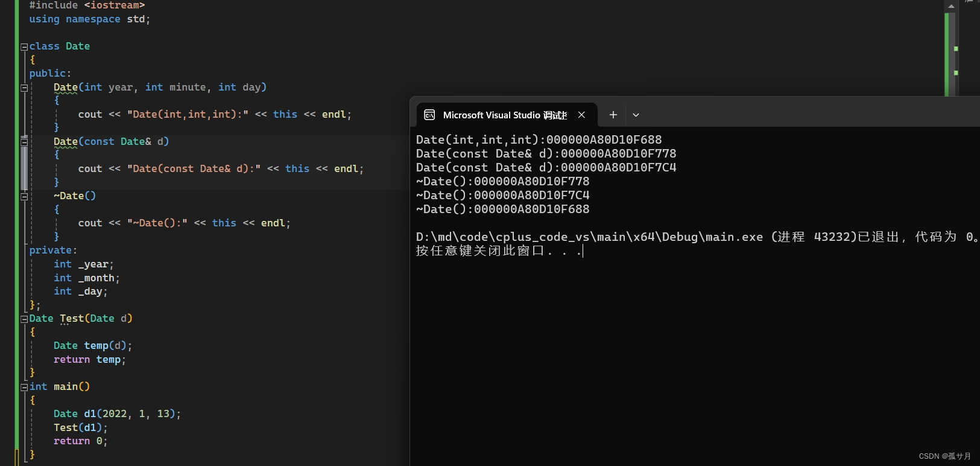Click the "按任意键关闭此窗口" prompt line
The width and height of the screenshot is (980, 466).
click(x=499, y=251)
